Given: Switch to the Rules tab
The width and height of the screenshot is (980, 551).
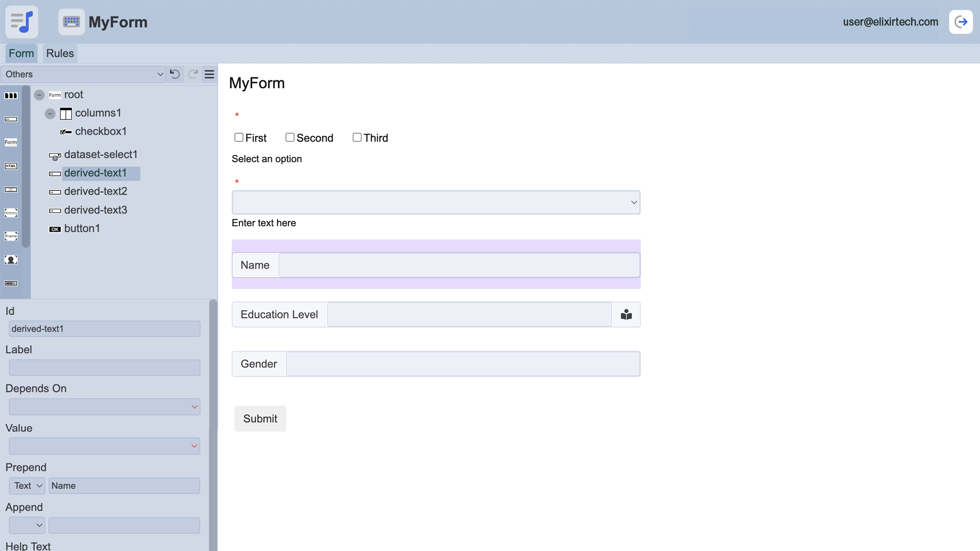Looking at the screenshot, I should click(60, 53).
